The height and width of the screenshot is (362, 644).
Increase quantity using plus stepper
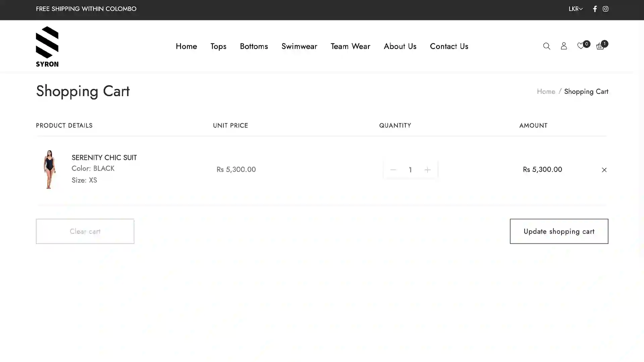(x=427, y=170)
